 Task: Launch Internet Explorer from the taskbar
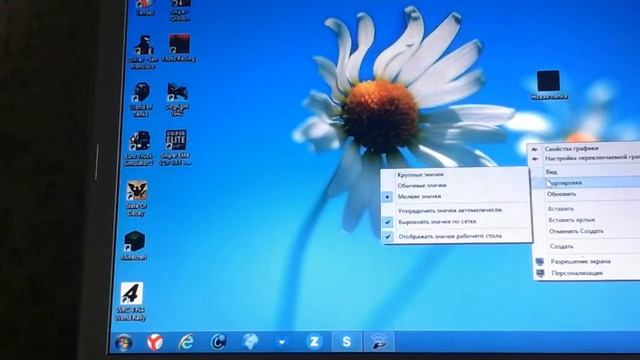tap(186, 342)
